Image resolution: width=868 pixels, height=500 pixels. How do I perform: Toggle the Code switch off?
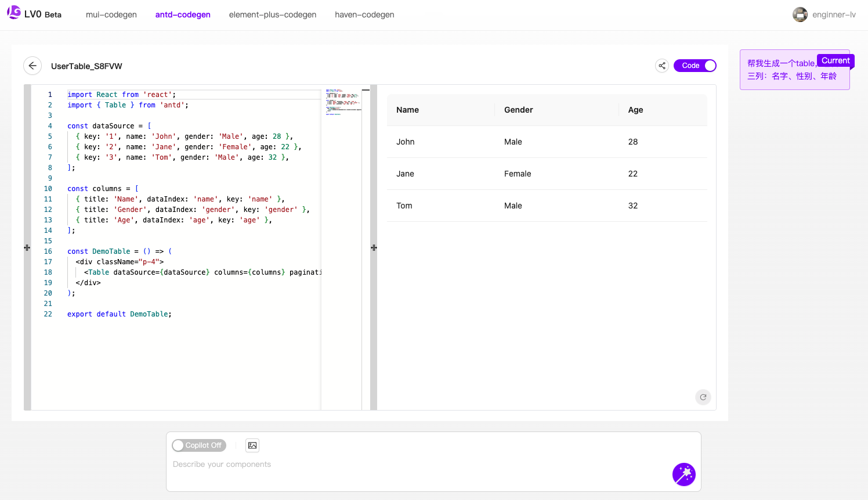click(695, 66)
